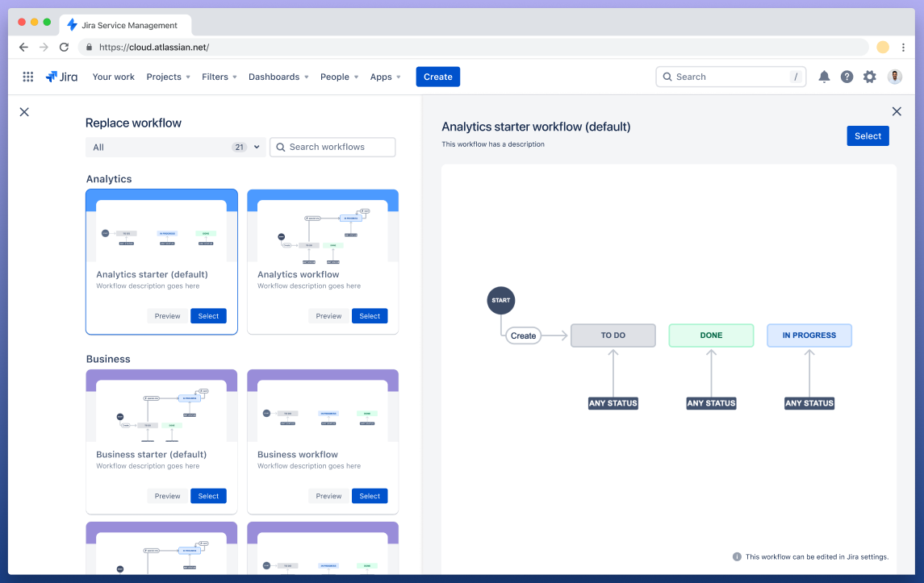This screenshot has height=583, width=924.
Task: Open the user profile avatar
Action: coord(894,77)
